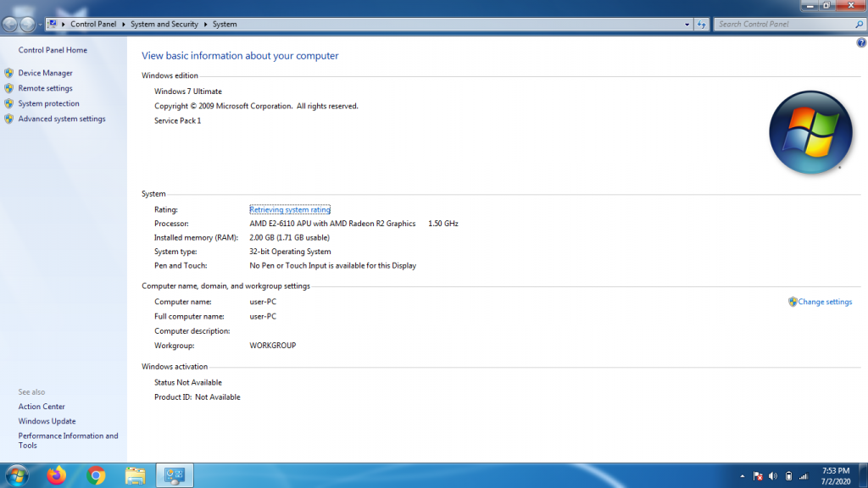The width and height of the screenshot is (868, 488).
Task: Launch Google Chrome from taskbar
Action: [x=96, y=475]
